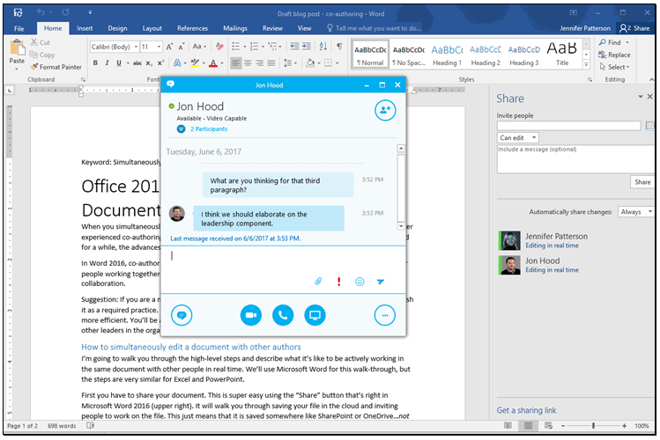Save the document from Quick Access Toolbar
Image resolution: width=660 pixels, height=440 pixels.
(18, 13)
